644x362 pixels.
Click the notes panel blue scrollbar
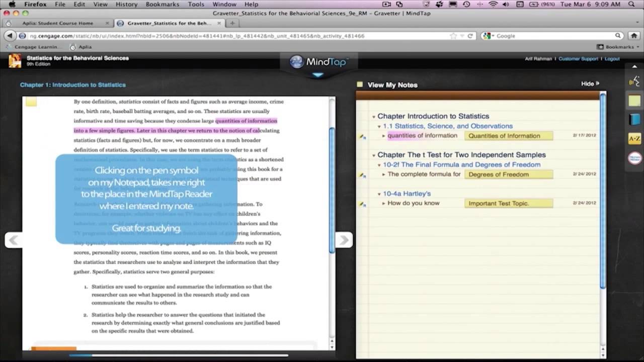pos(603,191)
